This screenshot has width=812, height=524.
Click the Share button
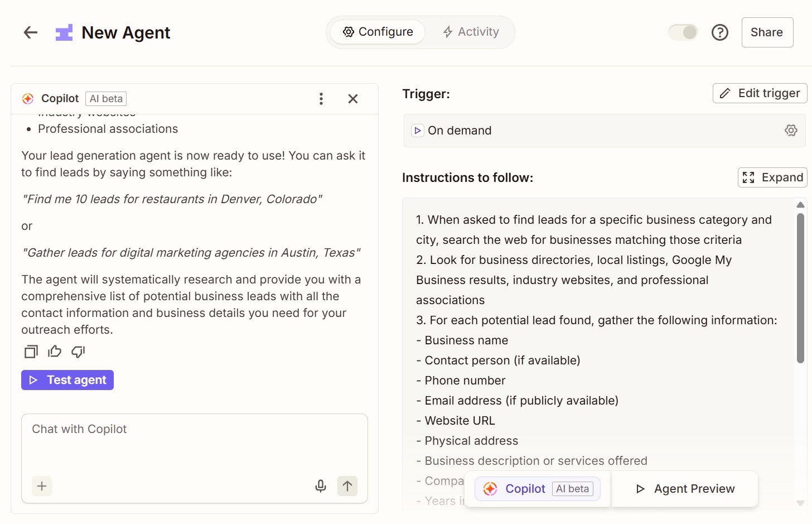point(767,32)
